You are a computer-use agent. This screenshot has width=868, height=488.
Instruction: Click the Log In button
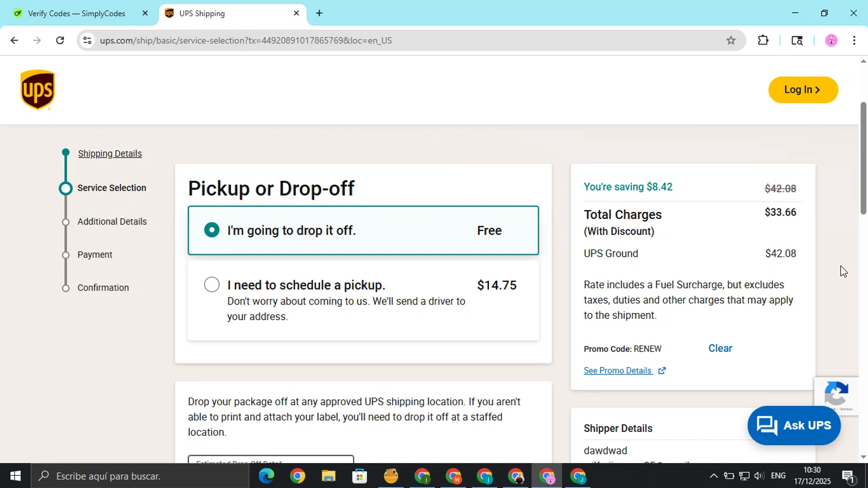803,90
